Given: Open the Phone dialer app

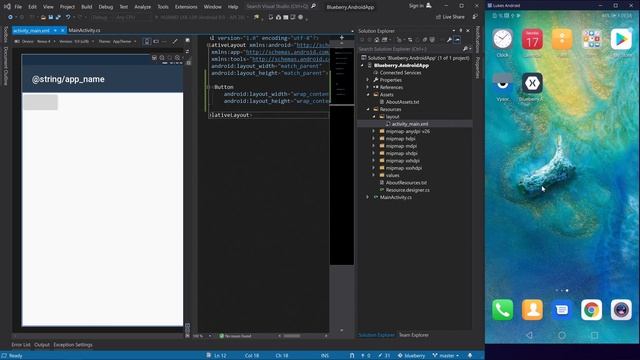Looking at the screenshot, I should pos(502,310).
